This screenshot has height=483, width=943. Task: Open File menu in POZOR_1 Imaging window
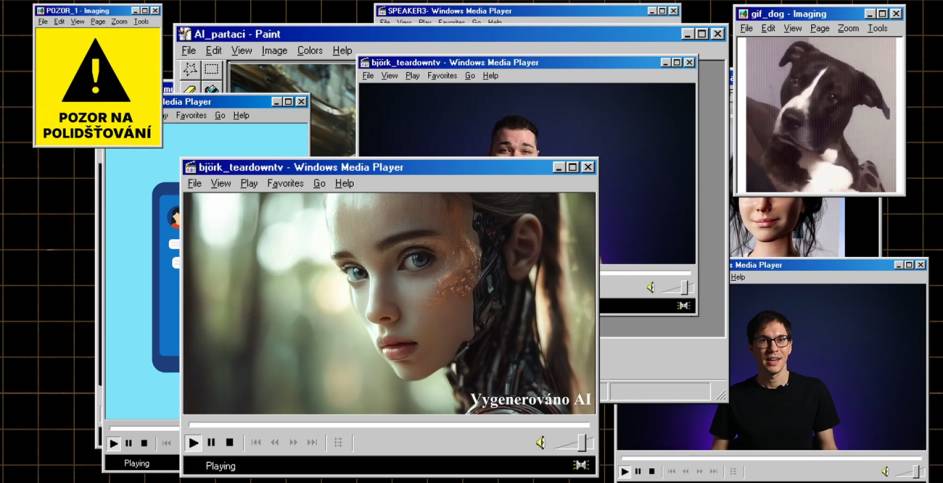click(x=43, y=21)
